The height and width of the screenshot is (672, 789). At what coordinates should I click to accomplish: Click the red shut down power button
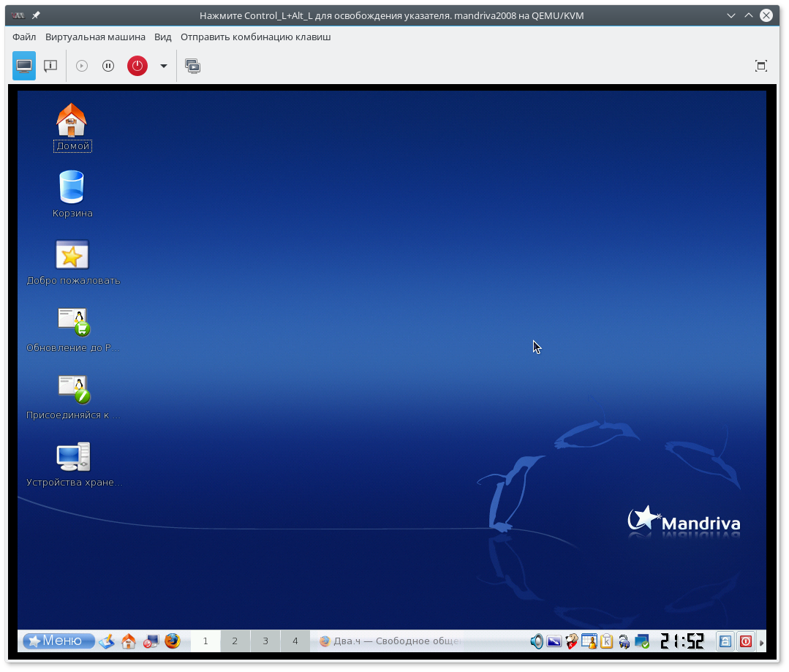137,65
